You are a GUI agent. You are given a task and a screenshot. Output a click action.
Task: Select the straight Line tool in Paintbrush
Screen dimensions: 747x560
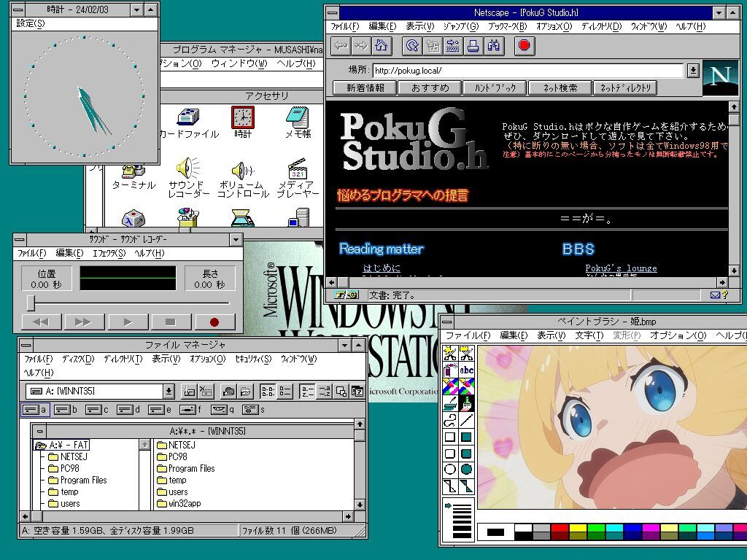point(466,420)
